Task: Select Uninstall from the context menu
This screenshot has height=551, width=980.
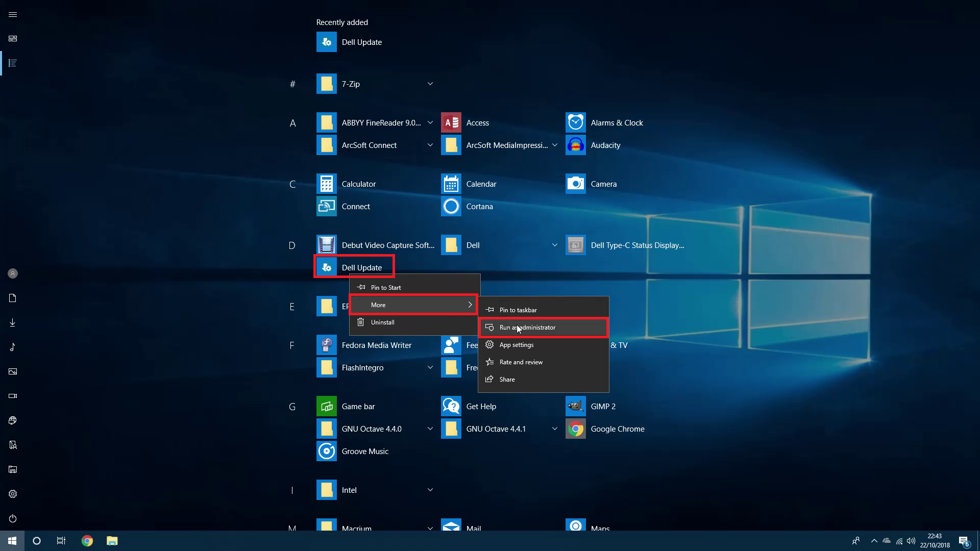Action: click(414, 322)
